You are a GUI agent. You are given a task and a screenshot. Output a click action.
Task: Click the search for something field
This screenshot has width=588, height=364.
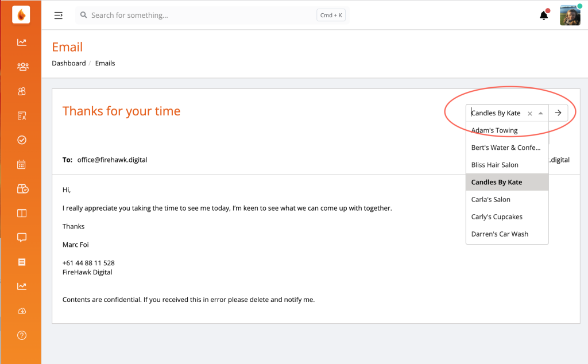[201, 16]
